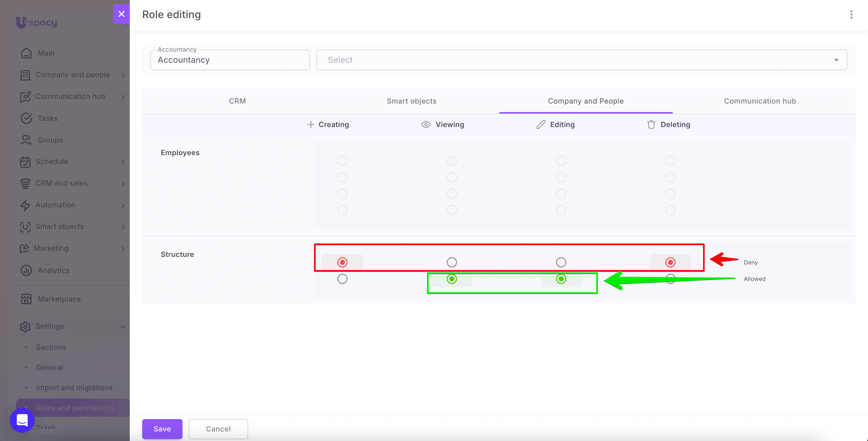Expand Marketing submenu chevron
The height and width of the screenshot is (441, 868).
[123, 249]
